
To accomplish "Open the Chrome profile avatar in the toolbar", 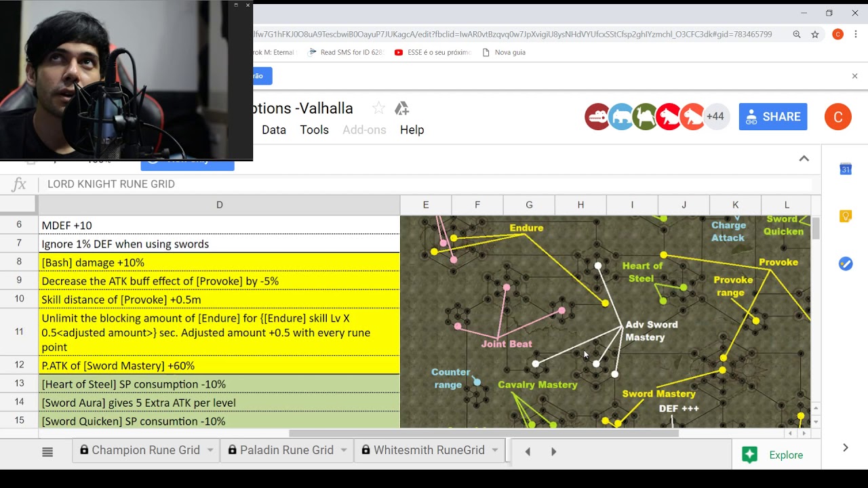I will pos(837,35).
